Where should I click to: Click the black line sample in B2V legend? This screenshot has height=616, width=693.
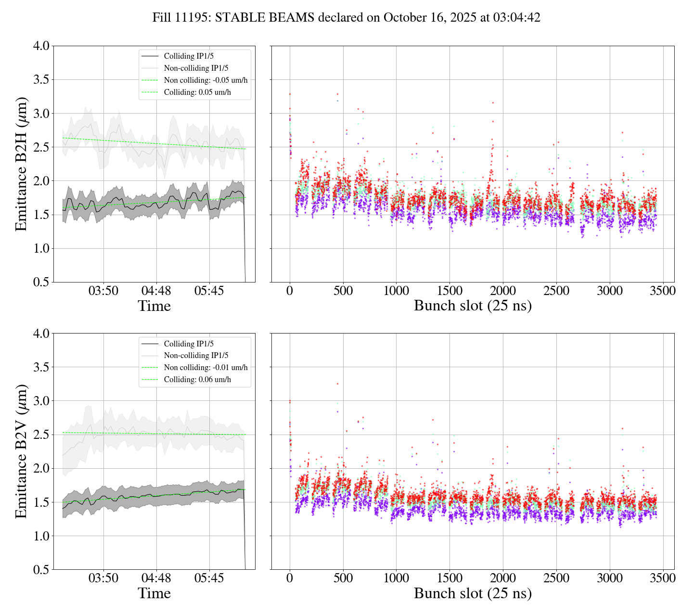point(150,344)
